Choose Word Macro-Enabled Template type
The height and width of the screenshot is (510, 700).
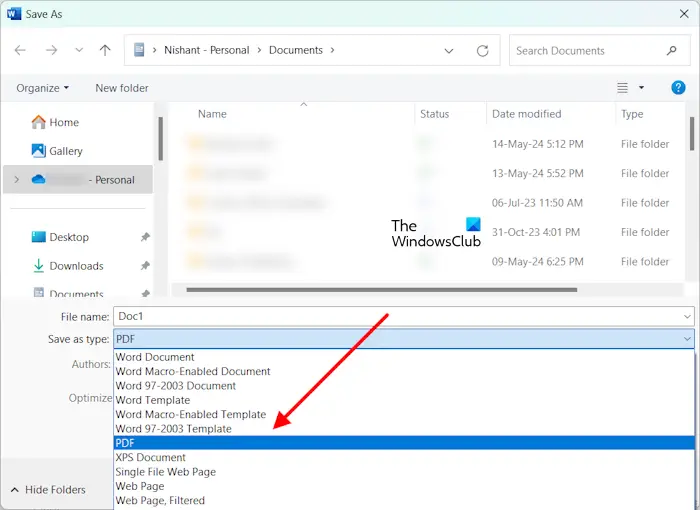point(404,414)
